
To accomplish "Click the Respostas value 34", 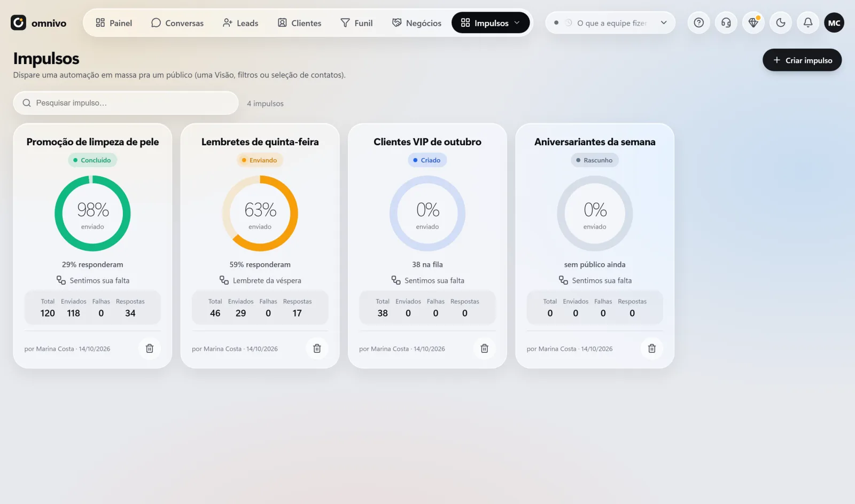I will [x=130, y=313].
